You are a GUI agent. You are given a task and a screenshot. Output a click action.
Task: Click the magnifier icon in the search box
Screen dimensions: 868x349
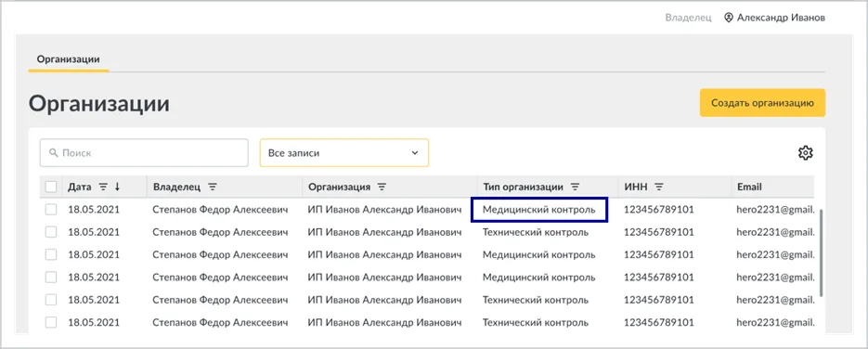pyautogui.click(x=54, y=152)
